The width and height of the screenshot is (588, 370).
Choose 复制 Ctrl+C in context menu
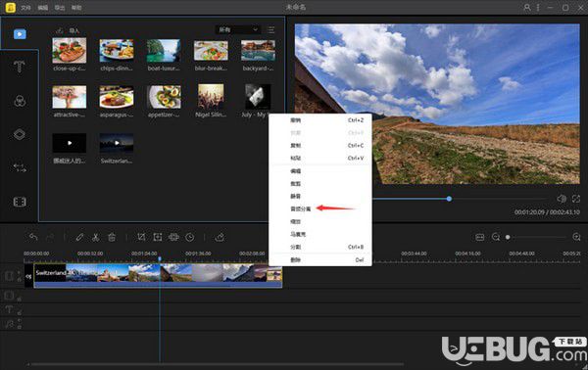coord(320,145)
